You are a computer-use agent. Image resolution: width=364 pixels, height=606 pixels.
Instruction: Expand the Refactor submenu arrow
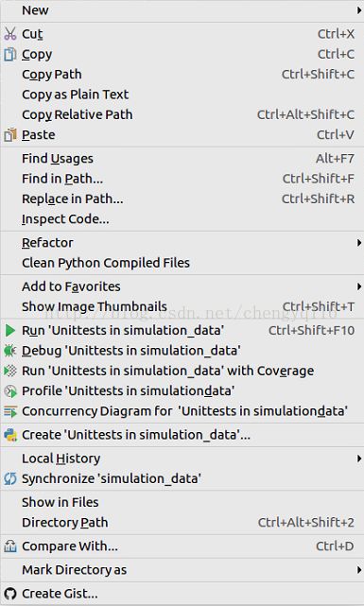(359, 243)
